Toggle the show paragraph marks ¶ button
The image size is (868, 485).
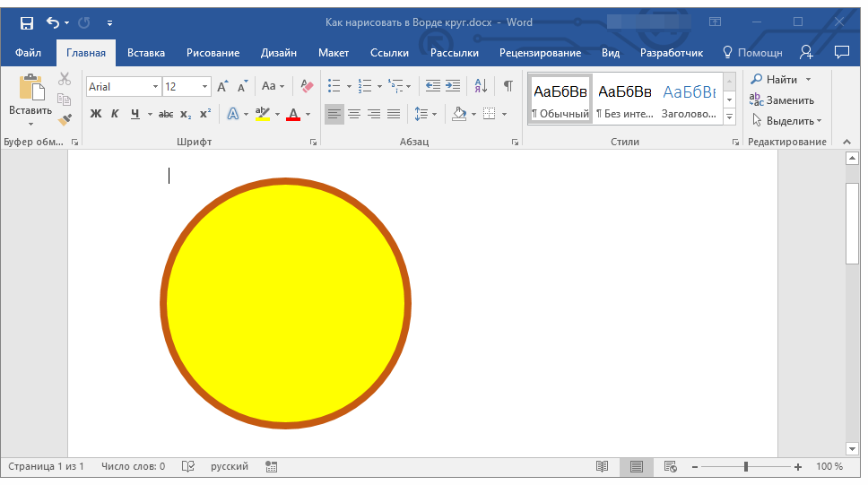[x=508, y=86]
